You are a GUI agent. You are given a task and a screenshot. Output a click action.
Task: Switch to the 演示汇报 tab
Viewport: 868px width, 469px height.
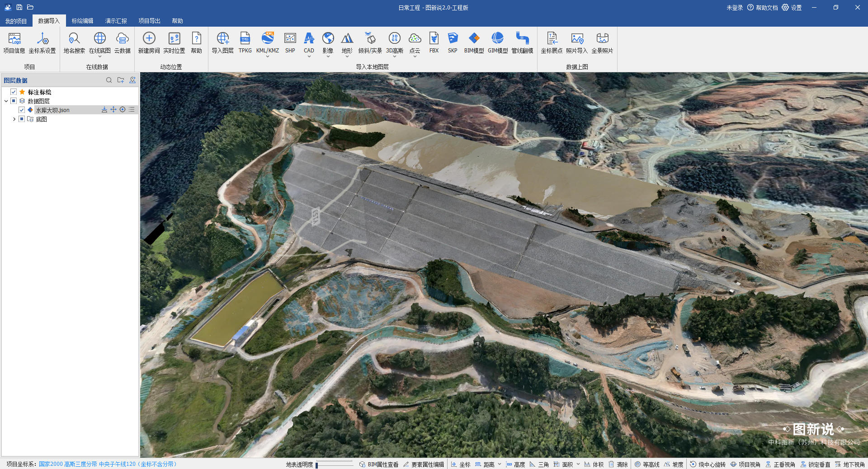pyautogui.click(x=116, y=21)
